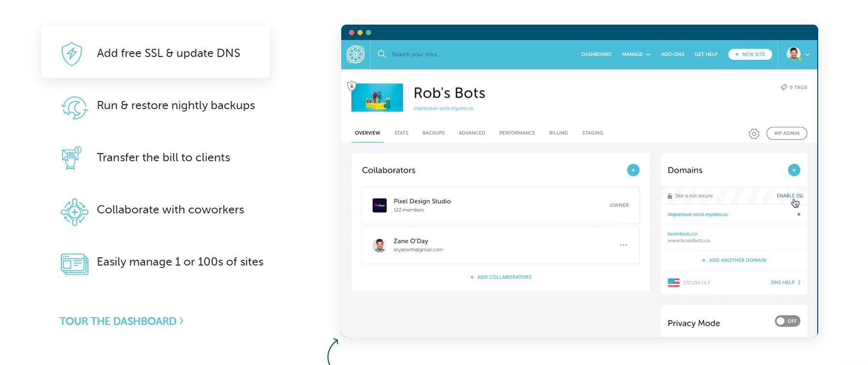Switch to the Staging tab
The image size is (868, 365).
pyautogui.click(x=593, y=133)
